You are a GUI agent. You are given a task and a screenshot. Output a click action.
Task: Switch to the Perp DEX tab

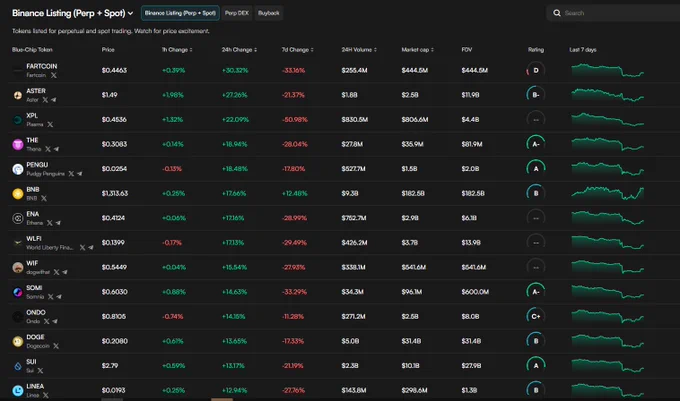pos(237,13)
